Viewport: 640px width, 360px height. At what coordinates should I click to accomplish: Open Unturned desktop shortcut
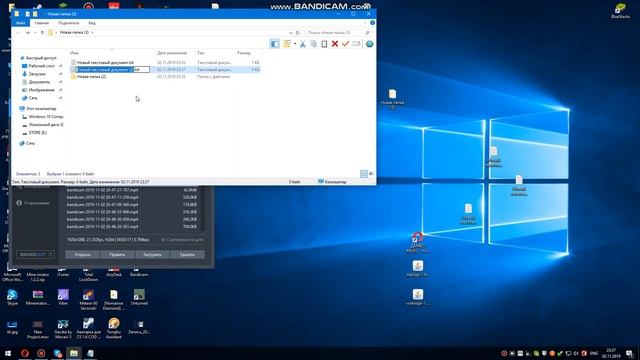point(139,297)
